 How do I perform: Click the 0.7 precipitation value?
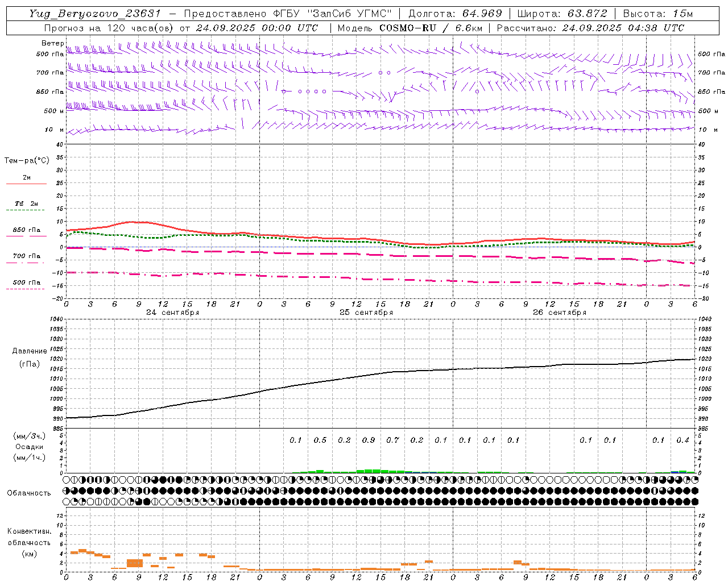pyautogui.click(x=392, y=440)
